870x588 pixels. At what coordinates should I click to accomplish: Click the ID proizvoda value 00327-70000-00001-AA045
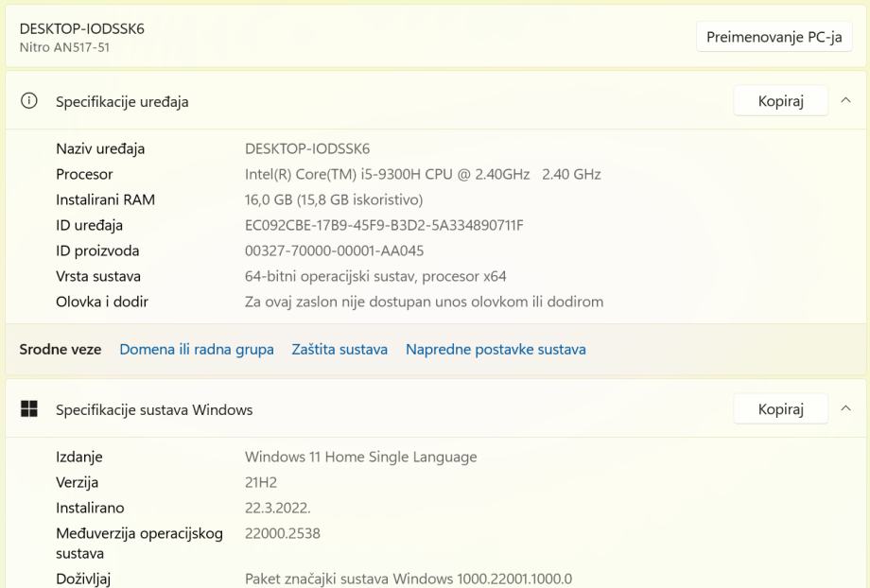(x=334, y=251)
